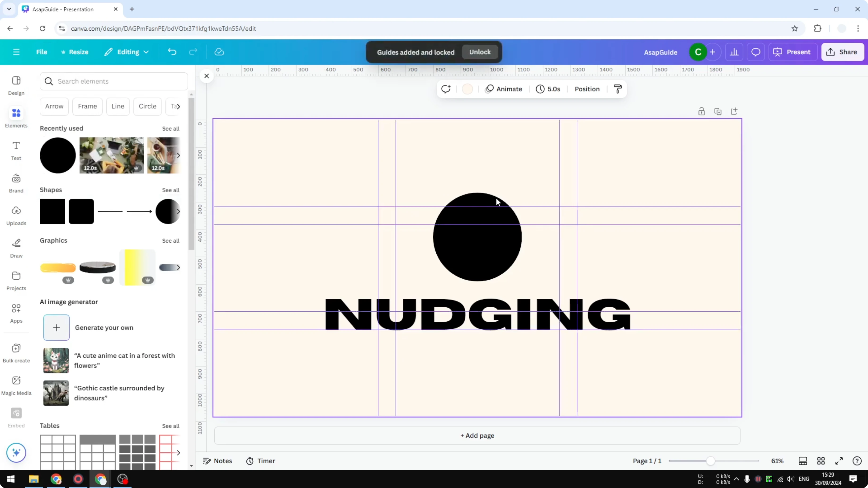Toggle grid view of pages

point(821,461)
